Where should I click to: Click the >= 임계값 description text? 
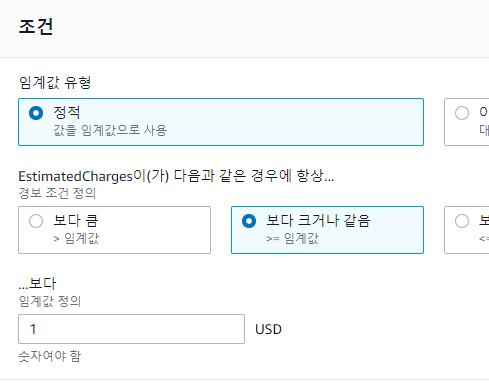pos(292,238)
